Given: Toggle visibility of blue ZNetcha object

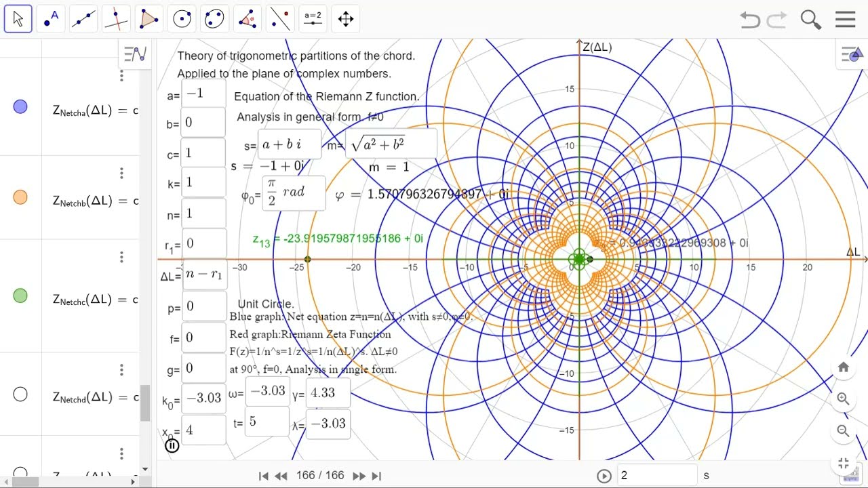Looking at the screenshot, I should coord(20,106).
